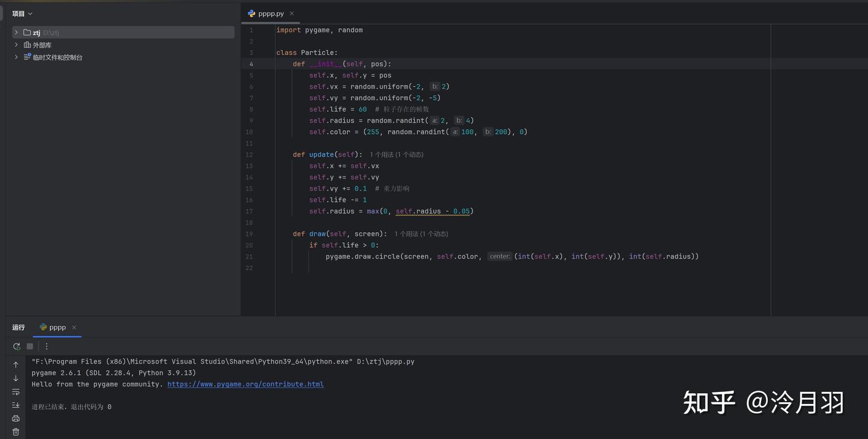Click the stop process button
Screen dimensions: 868x439
pos(30,346)
